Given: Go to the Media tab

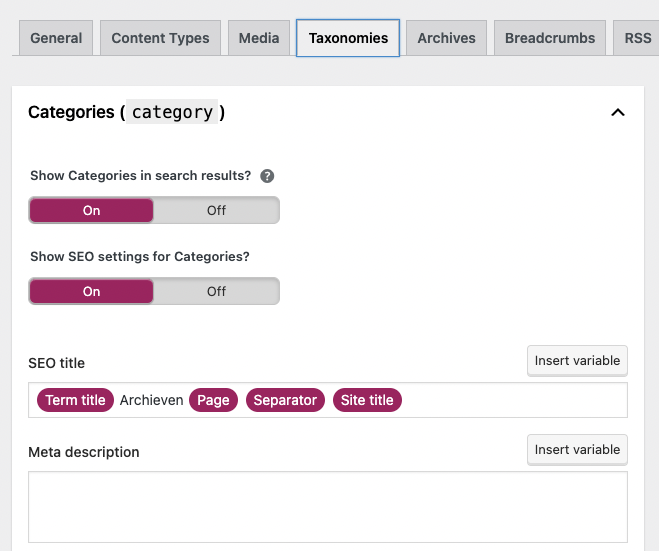Looking at the screenshot, I should click(x=259, y=38).
